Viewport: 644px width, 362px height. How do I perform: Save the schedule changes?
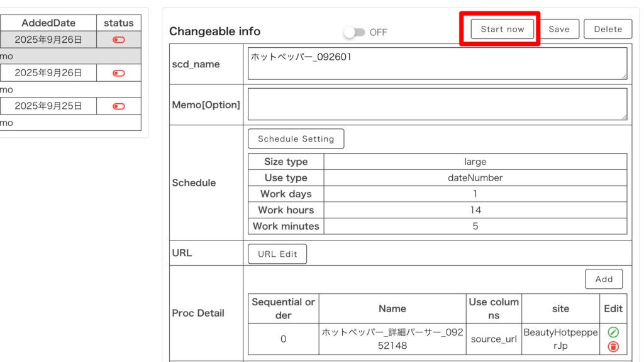[558, 29]
